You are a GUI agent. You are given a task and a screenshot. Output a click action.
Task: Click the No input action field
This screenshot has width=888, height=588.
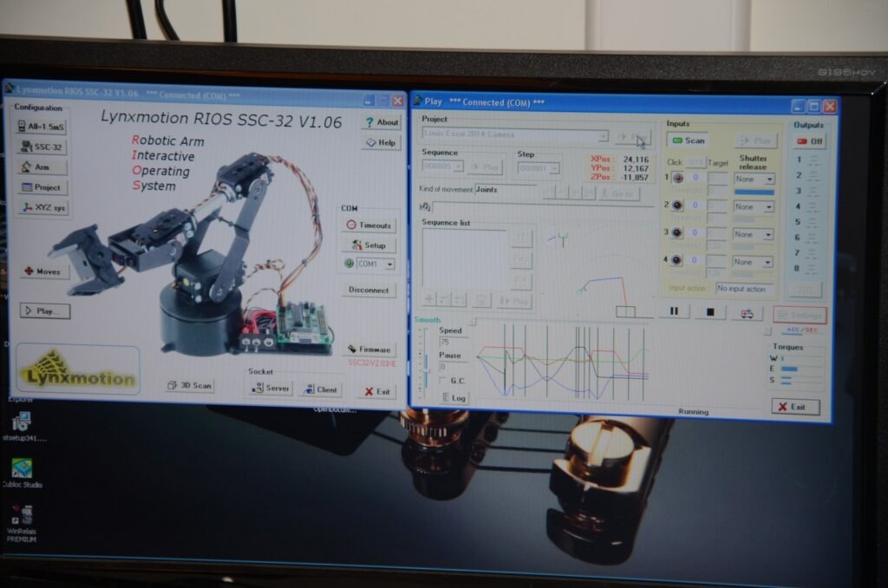pyautogui.click(x=743, y=289)
